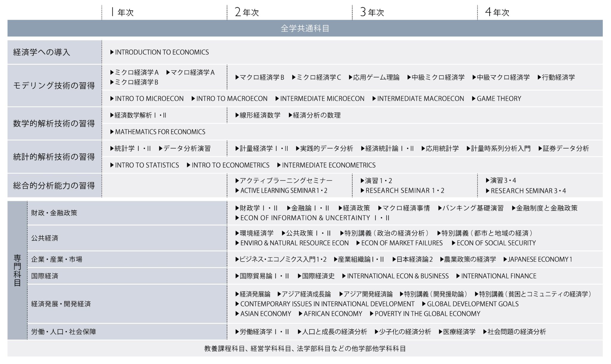This screenshot has width=611, height=364.
Task: Click INTERNATIONAL ECON & BUSINESS course
Action: click(395, 276)
